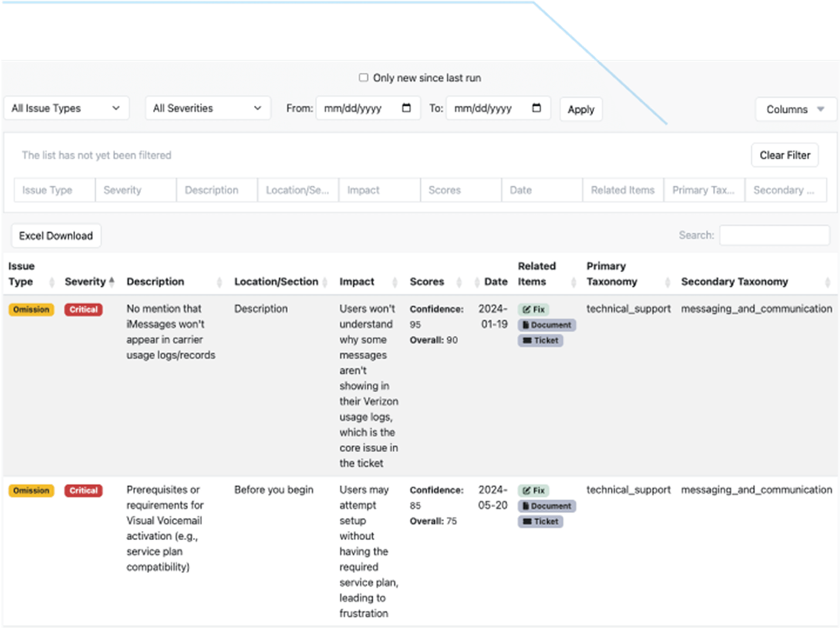The width and height of the screenshot is (840, 628).
Task: Click Fix badge in first row
Action: (534, 310)
